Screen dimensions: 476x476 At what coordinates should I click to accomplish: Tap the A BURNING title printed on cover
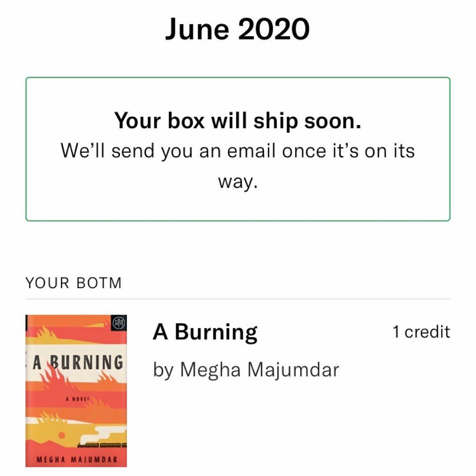click(x=78, y=362)
